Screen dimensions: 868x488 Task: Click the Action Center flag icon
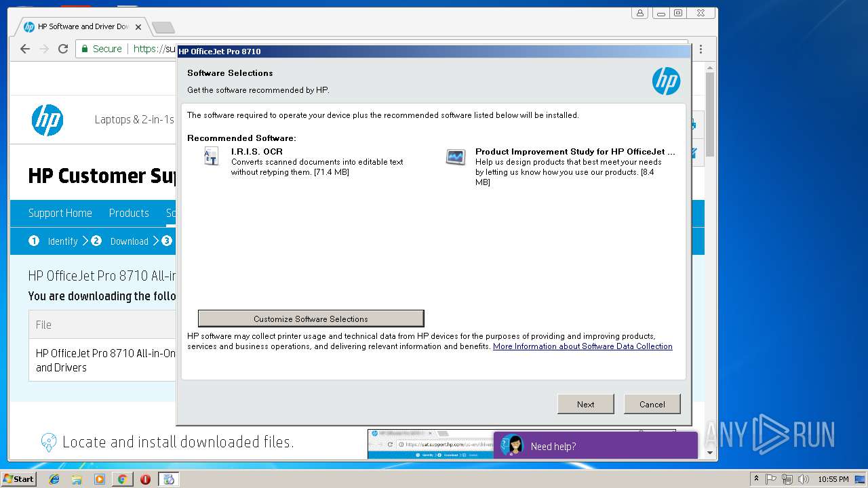click(771, 479)
